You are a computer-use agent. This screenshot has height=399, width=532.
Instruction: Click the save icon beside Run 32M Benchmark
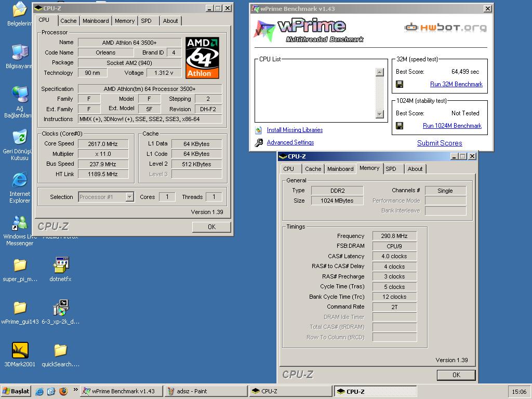pyautogui.click(x=400, y=84)
